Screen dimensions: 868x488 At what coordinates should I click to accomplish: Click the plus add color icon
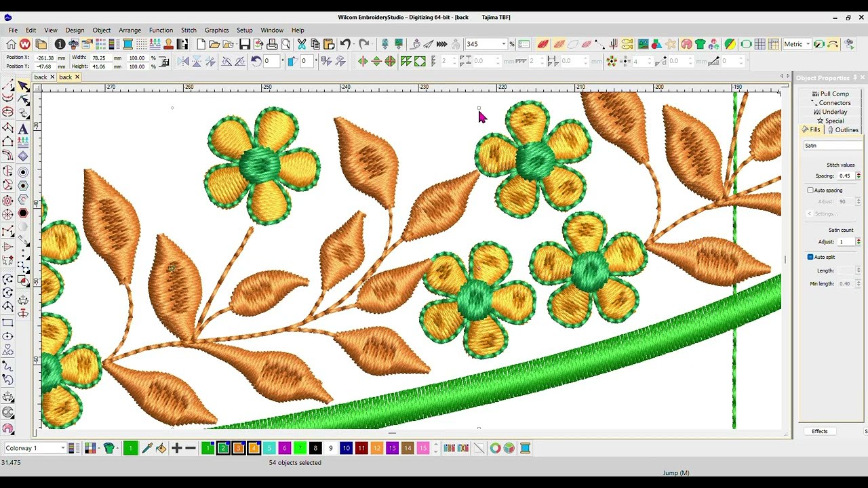coord(177,448)
